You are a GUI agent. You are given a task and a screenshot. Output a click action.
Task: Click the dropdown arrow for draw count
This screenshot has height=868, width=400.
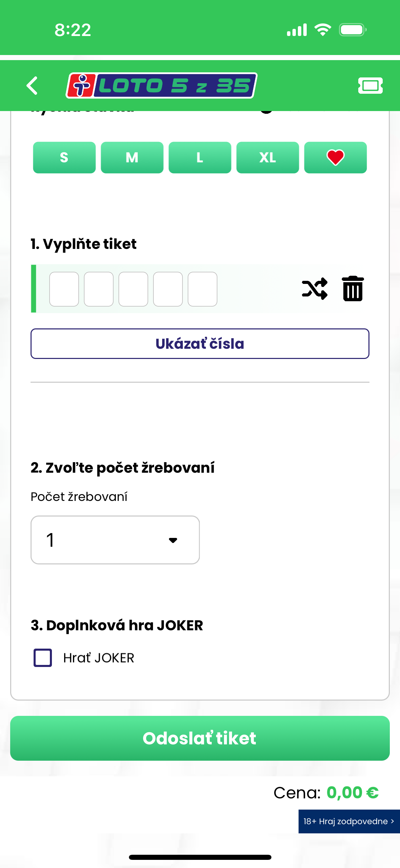tap(173, 540)
